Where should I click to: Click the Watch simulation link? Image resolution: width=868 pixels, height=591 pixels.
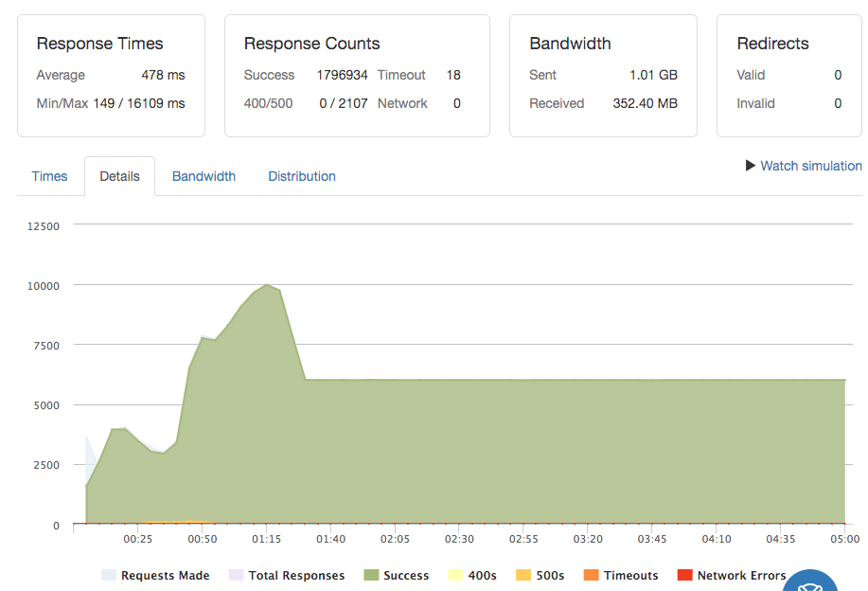pyautogui.click(x=803, y=166)
